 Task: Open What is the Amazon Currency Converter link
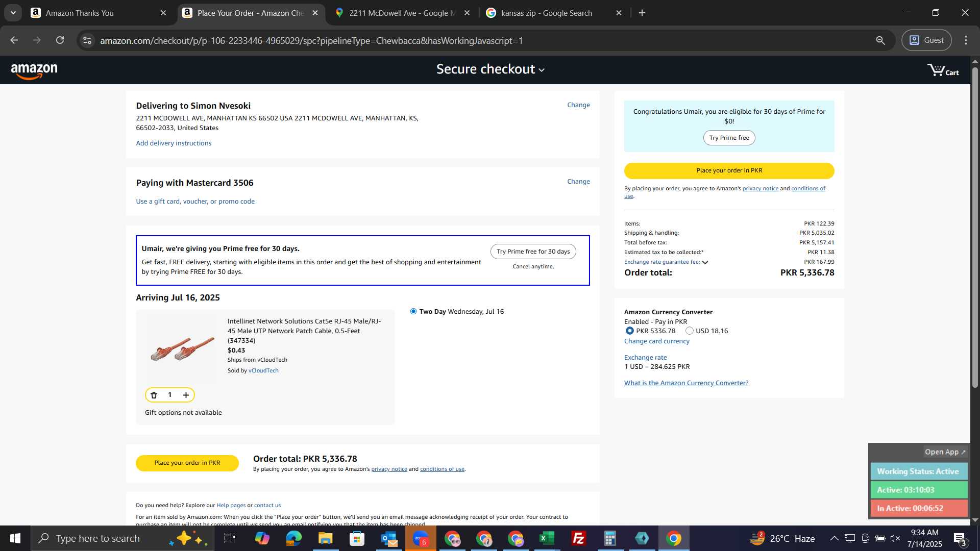tap(686, 383)
